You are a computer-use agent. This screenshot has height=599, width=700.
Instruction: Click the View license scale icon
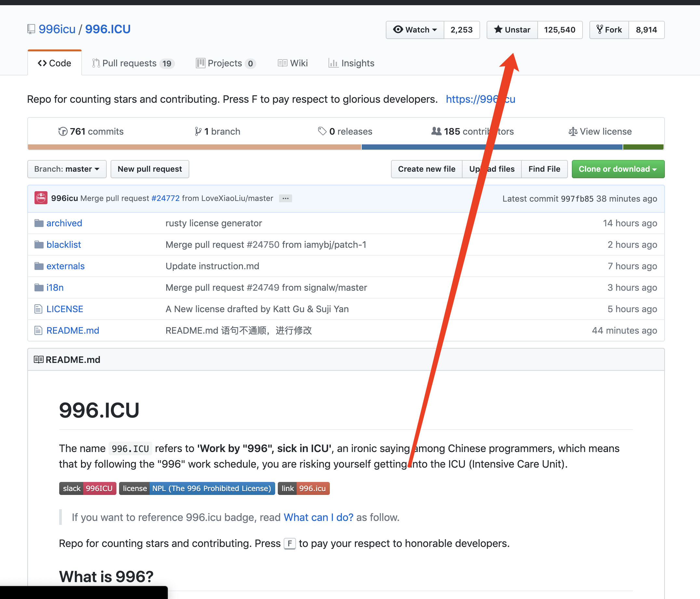click(x=572, y=131)
